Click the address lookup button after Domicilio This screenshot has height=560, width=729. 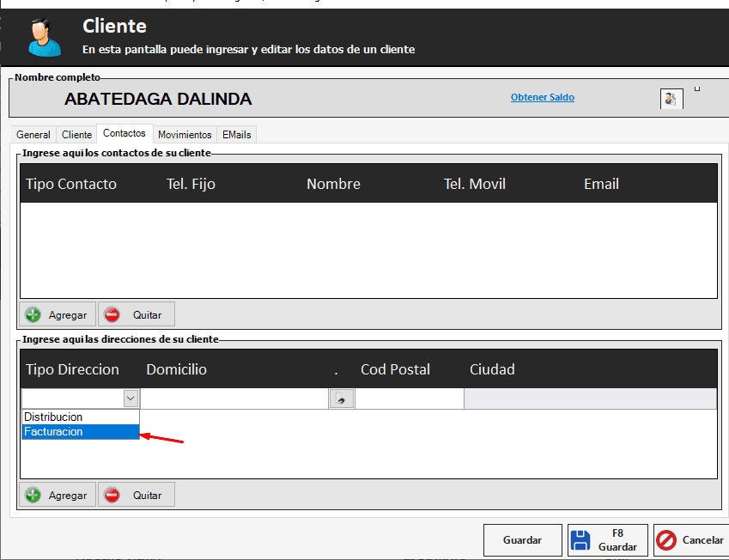point(342,399)
